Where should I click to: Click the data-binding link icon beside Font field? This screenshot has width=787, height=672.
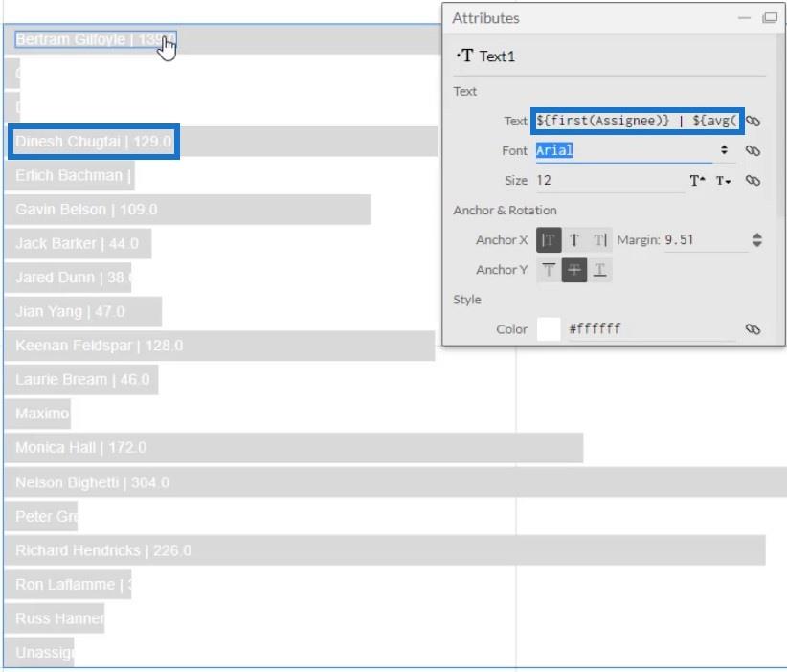[x=753, y=150]
